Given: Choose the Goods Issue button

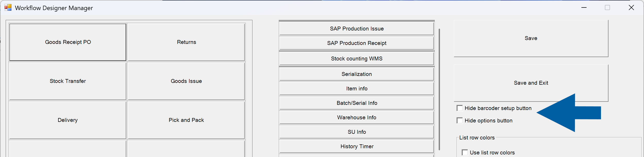Looking at the screenshot, I should coord(186,81).
